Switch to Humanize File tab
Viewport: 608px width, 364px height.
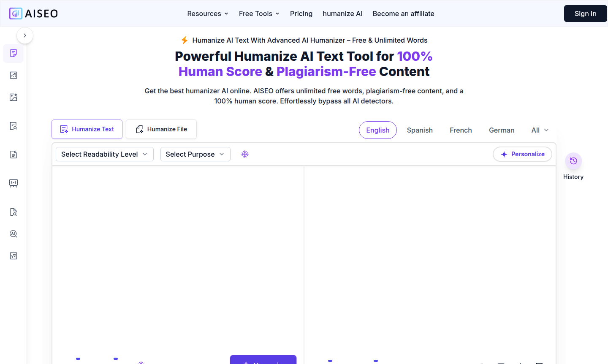tap(161, 129)
